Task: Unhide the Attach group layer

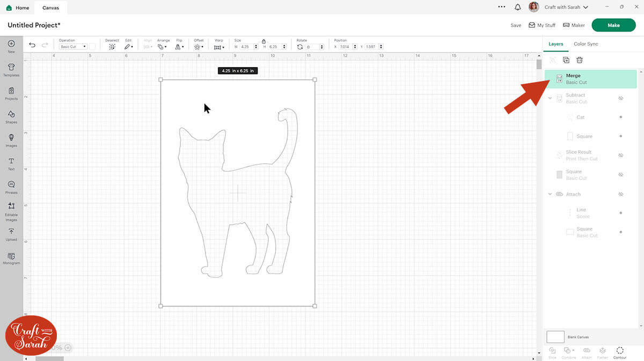Action: (620, 194)
